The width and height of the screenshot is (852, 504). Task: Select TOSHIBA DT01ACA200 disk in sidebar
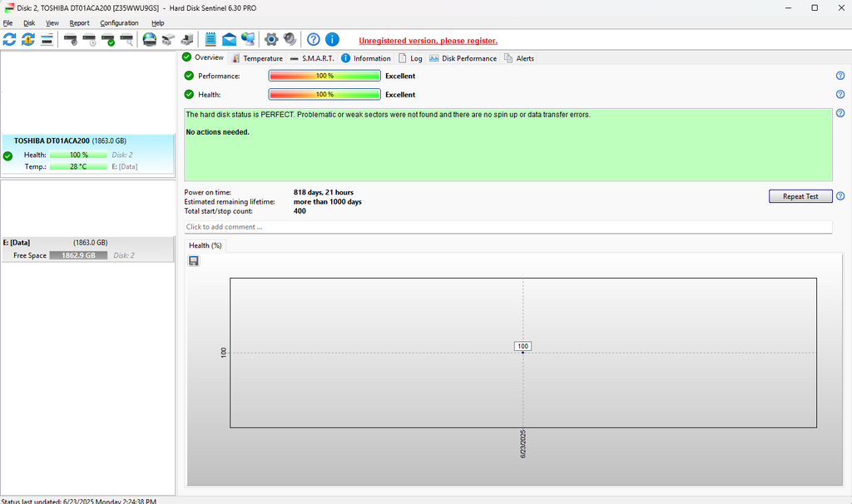pos(87,154)
